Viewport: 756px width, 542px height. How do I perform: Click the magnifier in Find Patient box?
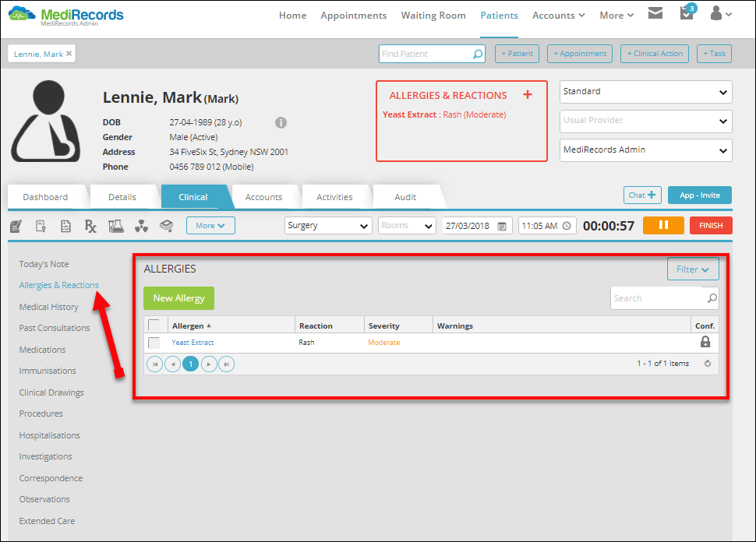click(x=478, y=54)
